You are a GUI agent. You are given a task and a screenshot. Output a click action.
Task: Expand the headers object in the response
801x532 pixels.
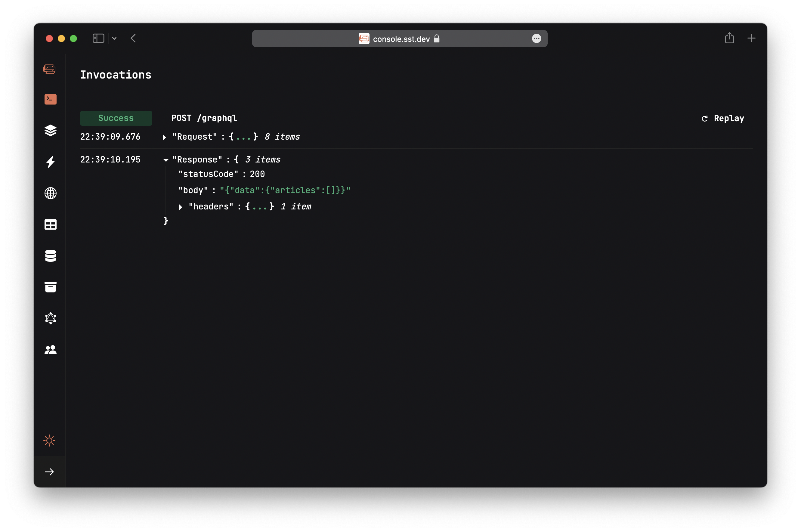[x=181, y=207]
